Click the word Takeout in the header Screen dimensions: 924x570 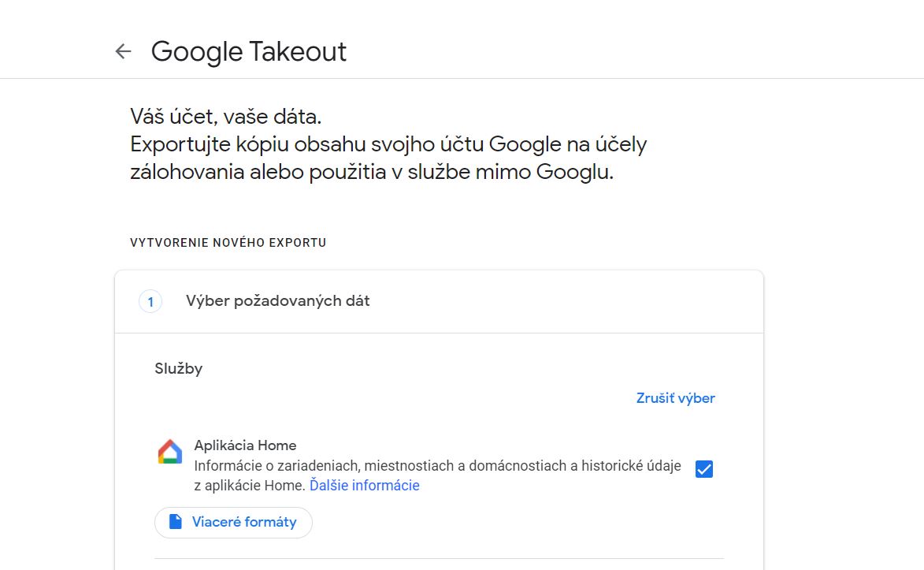(x=298, y=52)
